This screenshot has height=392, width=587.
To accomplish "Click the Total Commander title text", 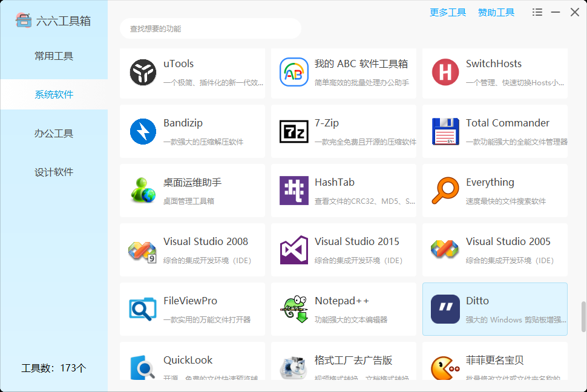I will point(508,123).
